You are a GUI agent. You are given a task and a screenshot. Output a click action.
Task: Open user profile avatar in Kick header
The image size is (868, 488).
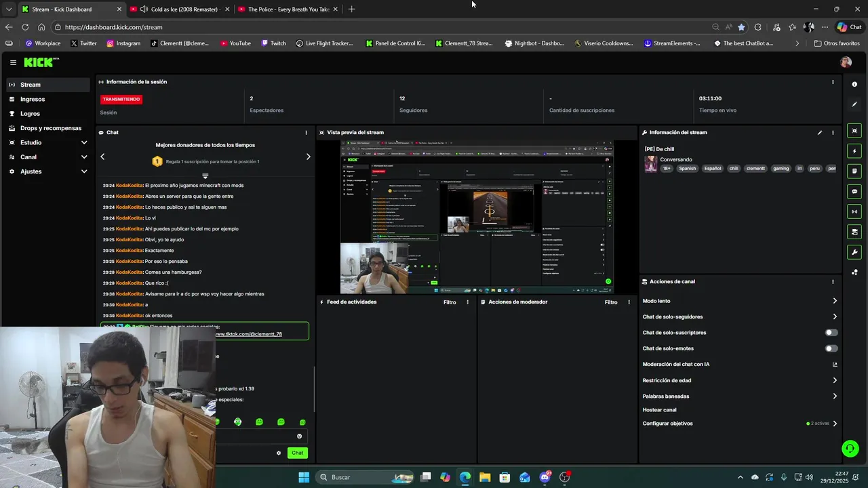pos(846,62)
